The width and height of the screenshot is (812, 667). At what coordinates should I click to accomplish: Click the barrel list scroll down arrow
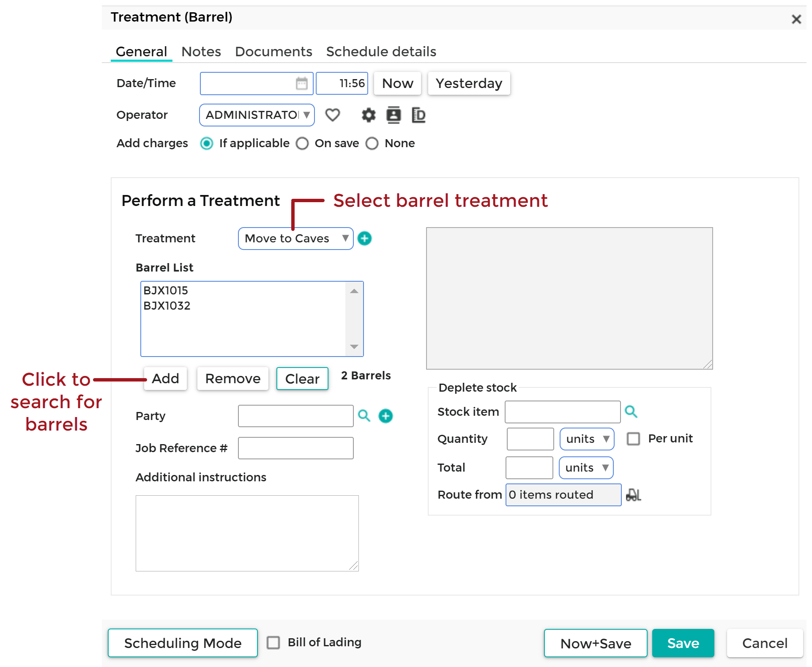click(x=354, y=347)
